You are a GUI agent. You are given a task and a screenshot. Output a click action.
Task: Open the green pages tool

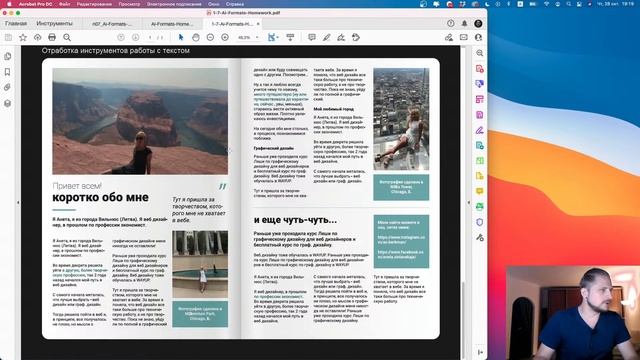[x=480, y=161]
